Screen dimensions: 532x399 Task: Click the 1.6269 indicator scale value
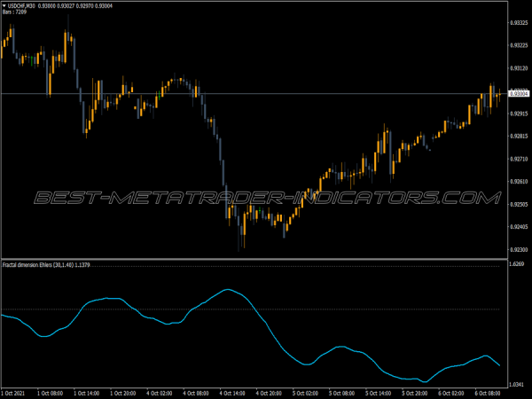[x=517, y=264]
